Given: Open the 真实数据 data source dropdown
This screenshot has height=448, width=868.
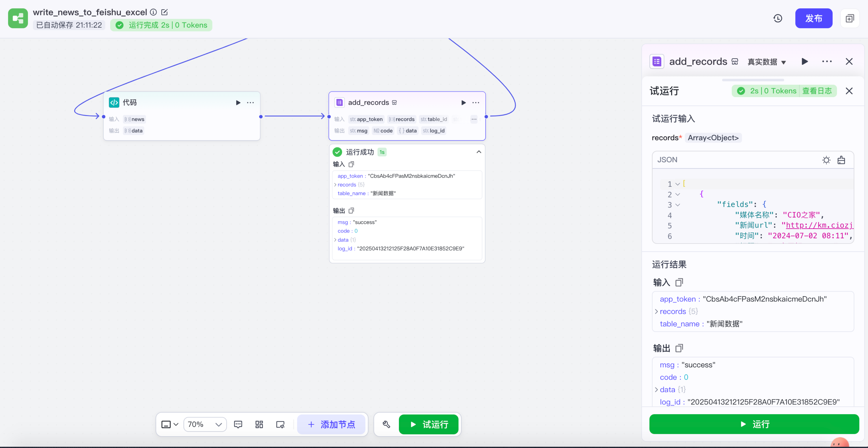Looking at the screenshot, I should pyautogui.click(x=767, y=62).
